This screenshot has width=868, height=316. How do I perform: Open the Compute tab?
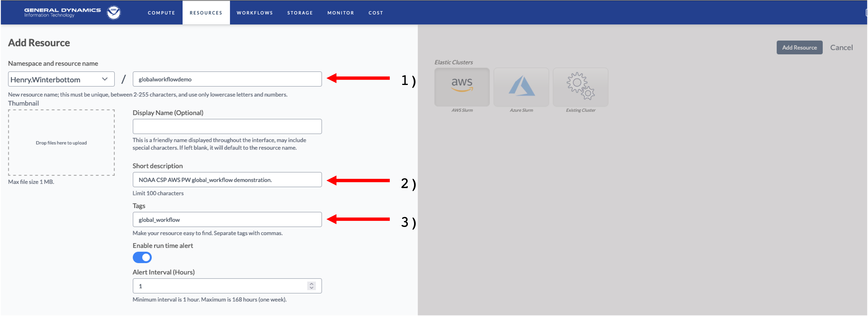click(161, 13)
